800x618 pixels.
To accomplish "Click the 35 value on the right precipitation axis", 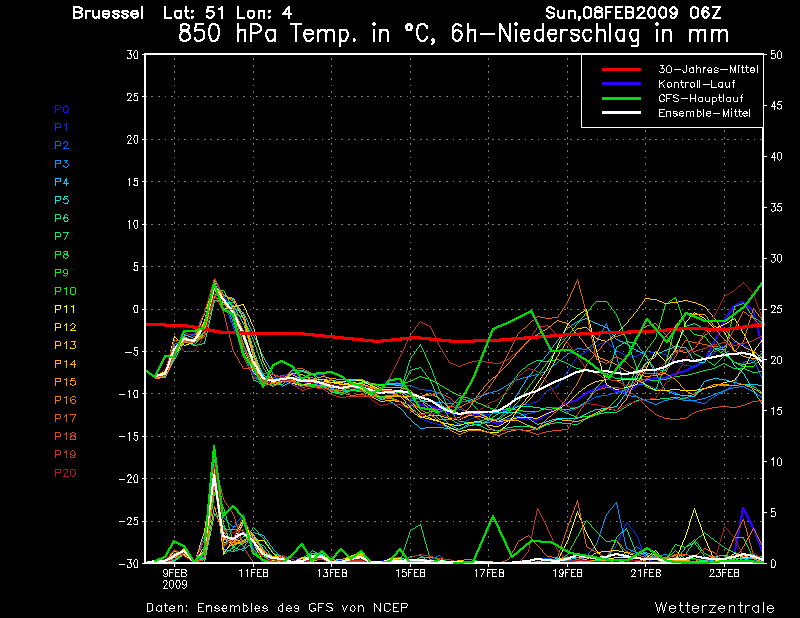I will click(x=776, y=208).
